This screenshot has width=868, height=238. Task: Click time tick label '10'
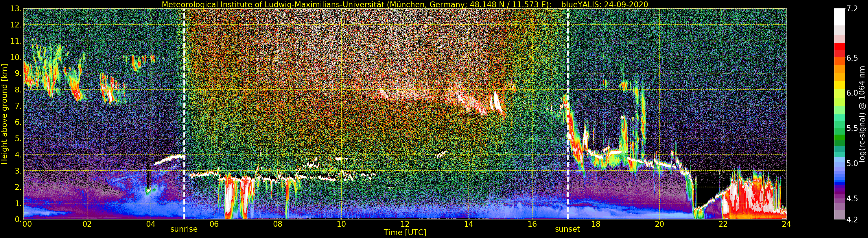tap(341, 224)
